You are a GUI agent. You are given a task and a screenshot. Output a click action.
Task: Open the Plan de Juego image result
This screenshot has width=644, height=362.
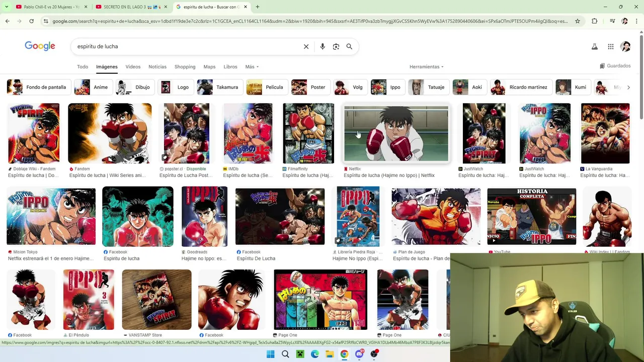click(x=436, y=217)
